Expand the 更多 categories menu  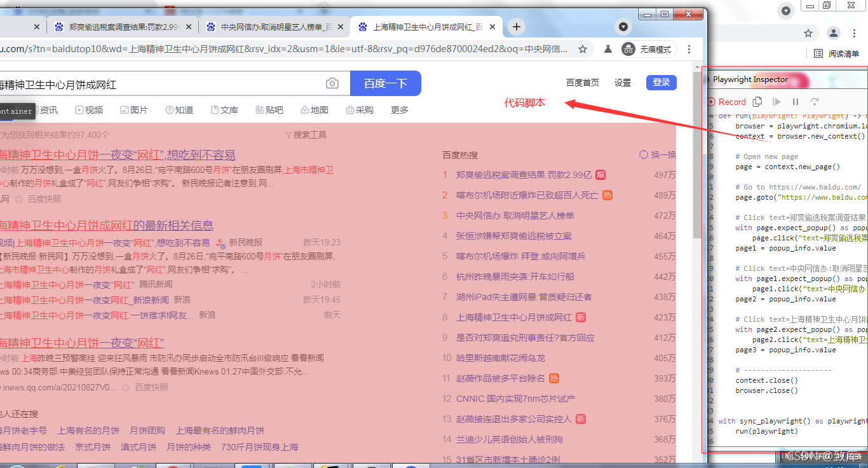point(400,110)
